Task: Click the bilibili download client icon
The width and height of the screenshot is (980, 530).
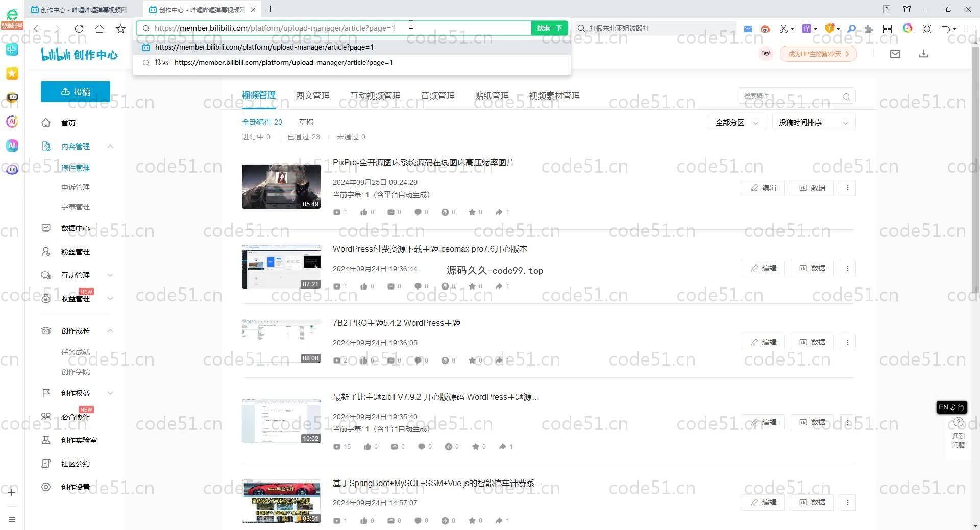Action: point(924,54)
